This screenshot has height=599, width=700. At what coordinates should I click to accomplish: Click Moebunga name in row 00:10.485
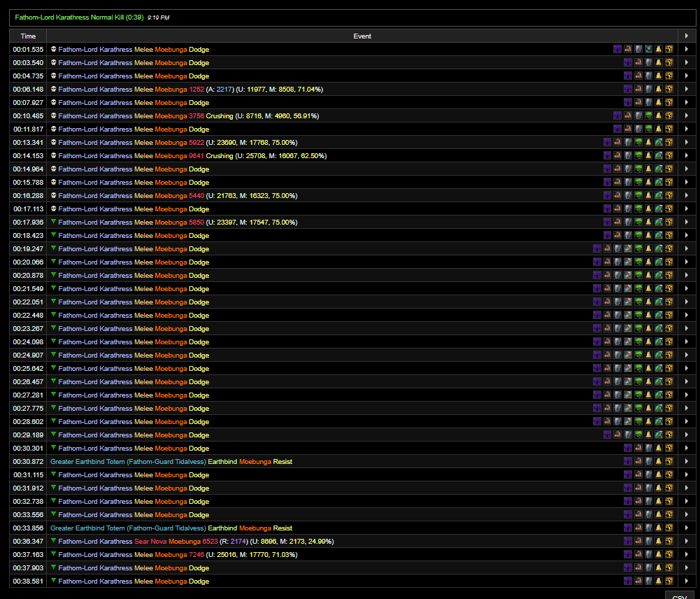click(171, 115)
